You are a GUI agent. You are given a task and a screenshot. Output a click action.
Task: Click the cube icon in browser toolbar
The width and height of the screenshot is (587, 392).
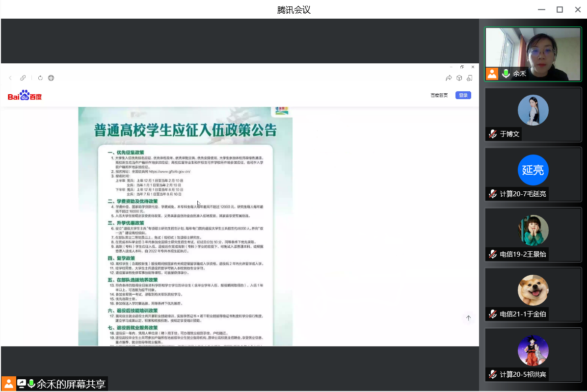point(459,78)
